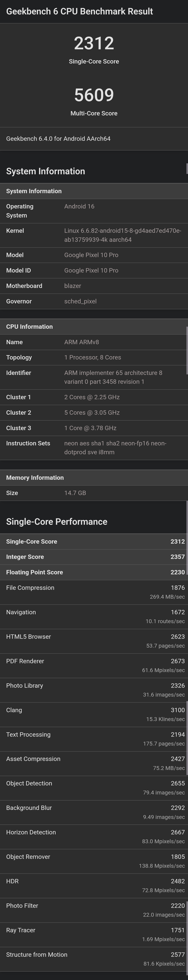The width and height of the screenshot is (188, 980).
Task: Click the Geekbench 6.4.0 for Android AArch64 text
Action: tap(58, 139)
